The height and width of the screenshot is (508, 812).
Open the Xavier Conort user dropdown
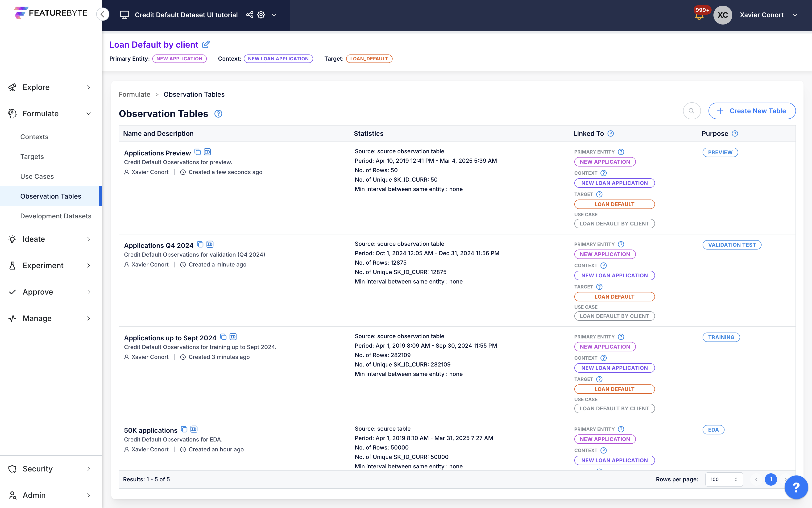click(x=795, y=15)
